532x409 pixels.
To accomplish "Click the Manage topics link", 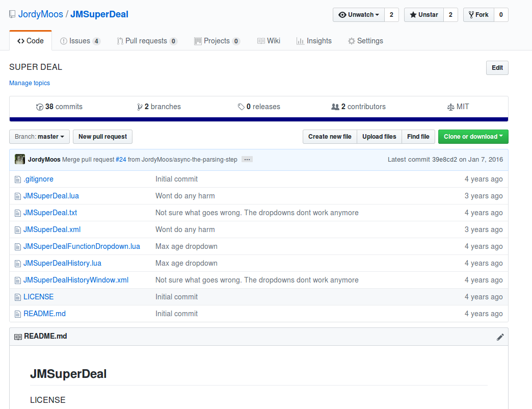I will click(x=30, y=83).
